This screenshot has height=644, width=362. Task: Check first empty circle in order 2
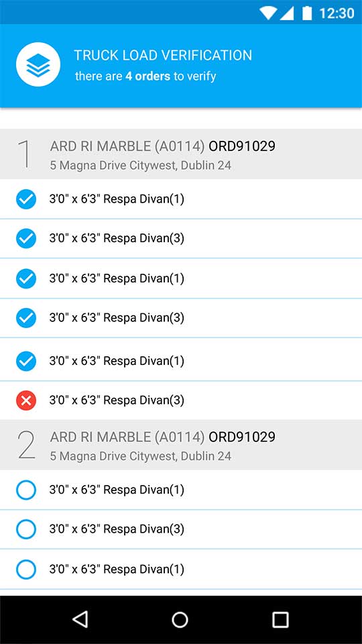coord(26,490)
